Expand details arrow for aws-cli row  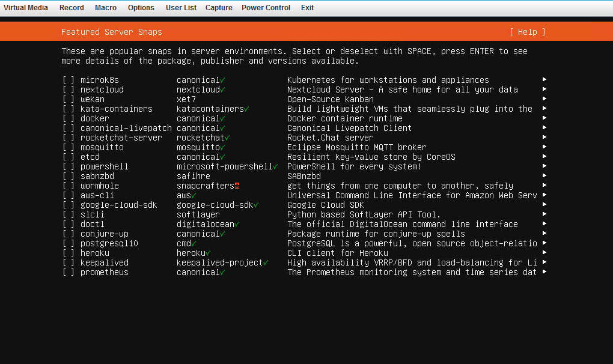click(544, 195)
